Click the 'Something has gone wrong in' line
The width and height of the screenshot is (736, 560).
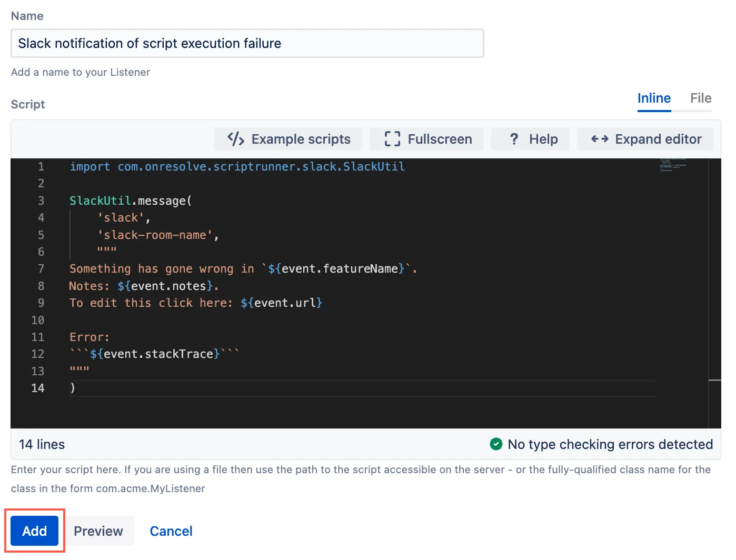(x=243, y=269)
